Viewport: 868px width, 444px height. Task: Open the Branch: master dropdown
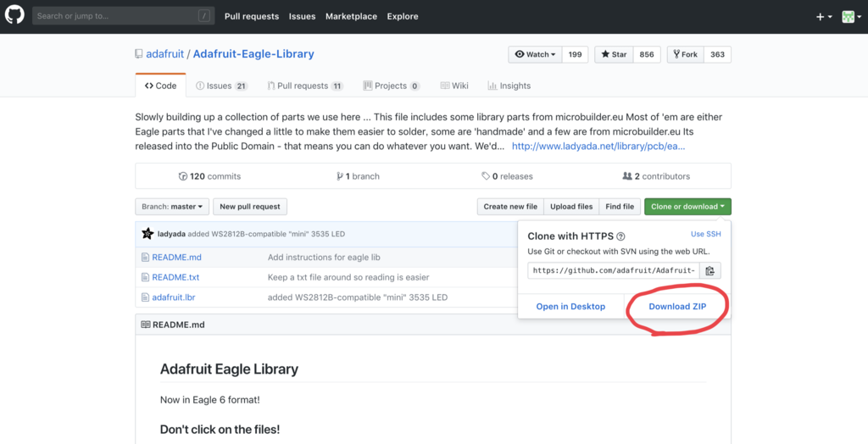172,207
